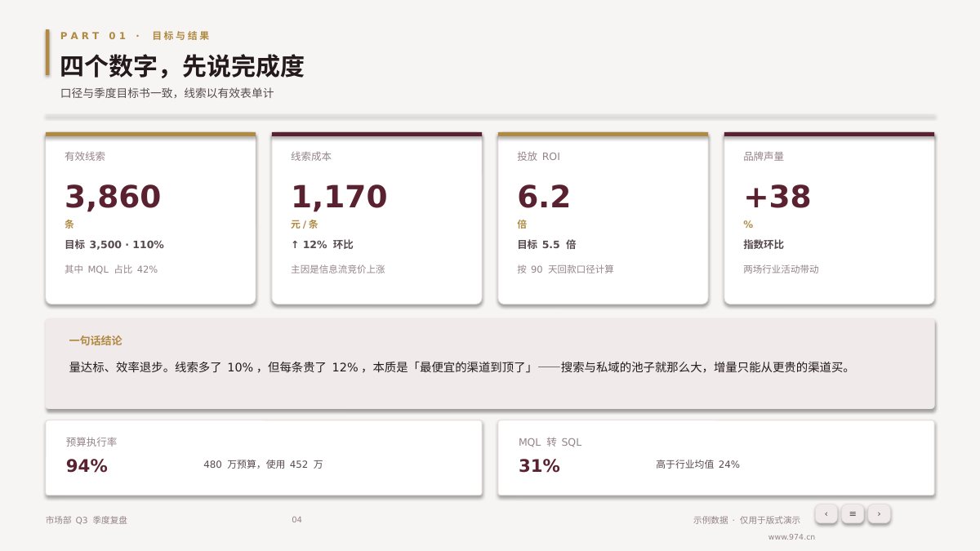Click the '元/条' unit label
The width and height of the screenshot is (980, 551).
pyautogui.click(x=305, y=224)
